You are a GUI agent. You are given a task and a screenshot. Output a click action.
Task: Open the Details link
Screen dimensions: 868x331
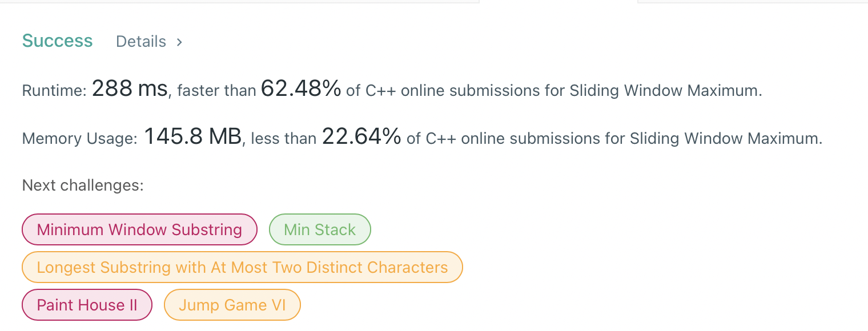140,41
